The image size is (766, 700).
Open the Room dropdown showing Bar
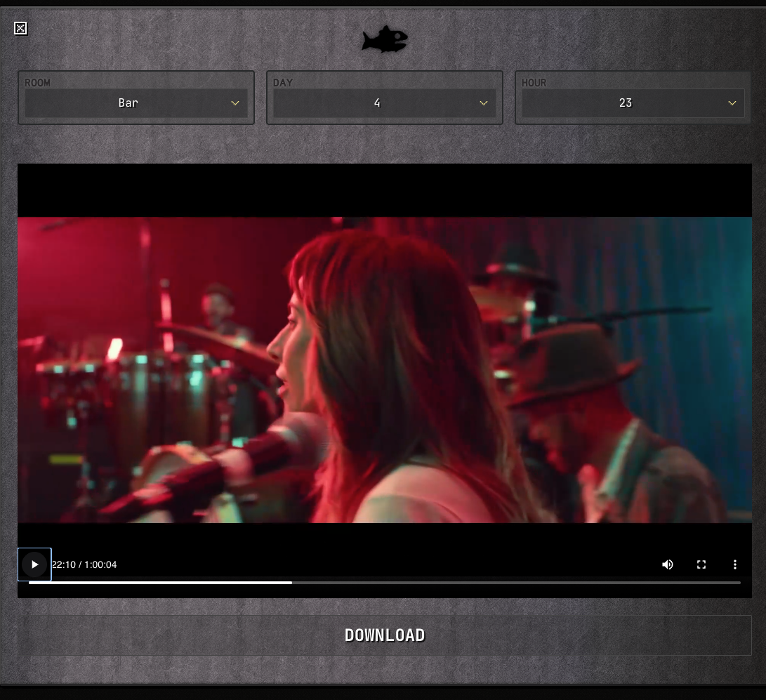point(136,103)
